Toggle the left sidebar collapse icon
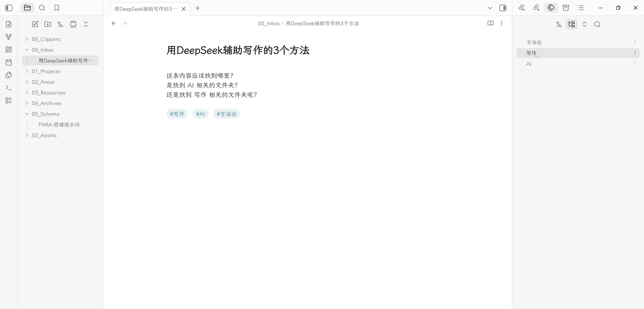This screenshot has width=644, height=309. [9, 8]
